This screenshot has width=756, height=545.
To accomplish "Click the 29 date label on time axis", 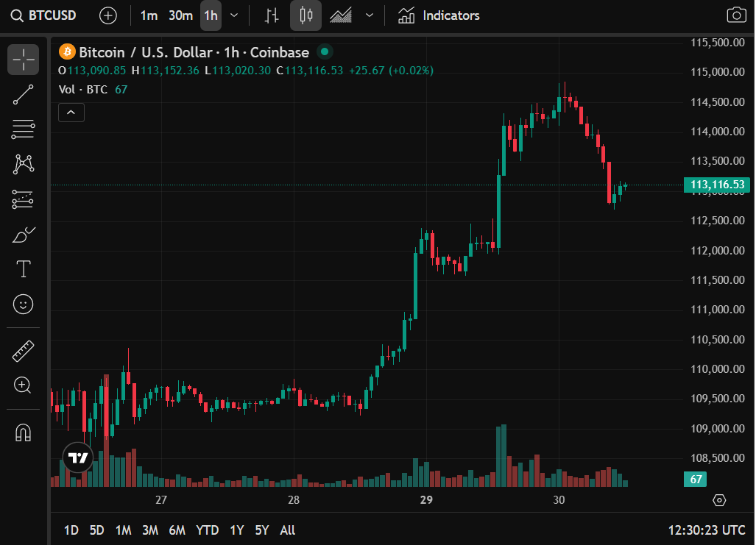I will 426,500.
